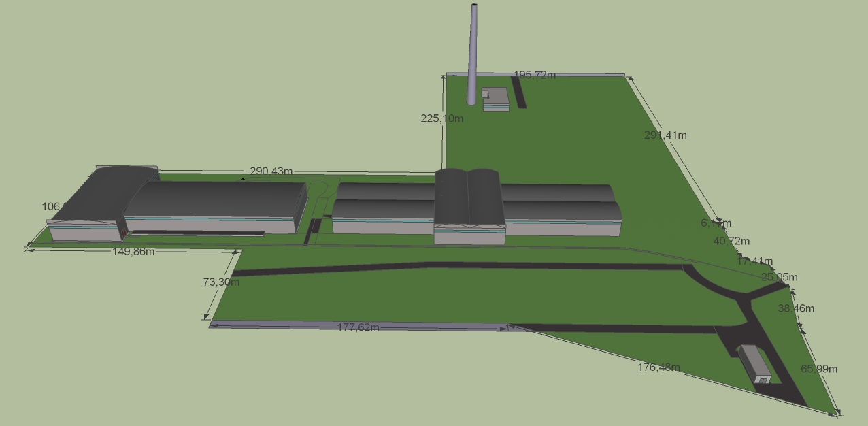This screenshot has width=868, height=426.
Task: Click the tall chimney stack
Action: tap(473, 54)
